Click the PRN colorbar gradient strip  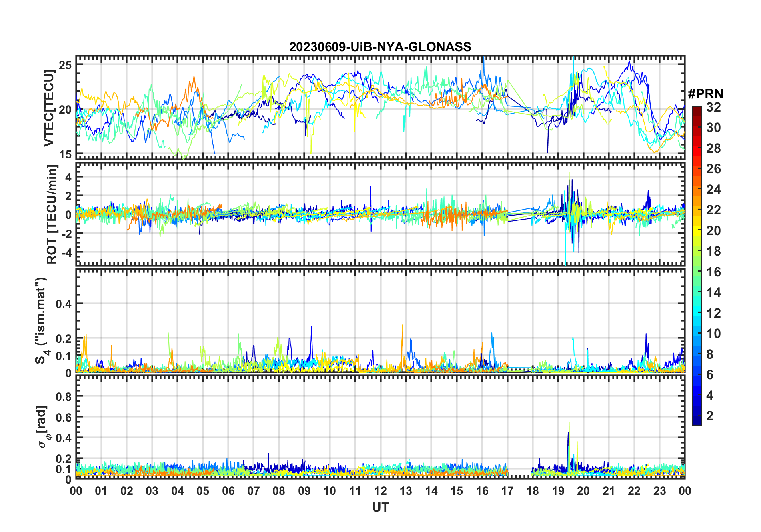coord(697,266)
